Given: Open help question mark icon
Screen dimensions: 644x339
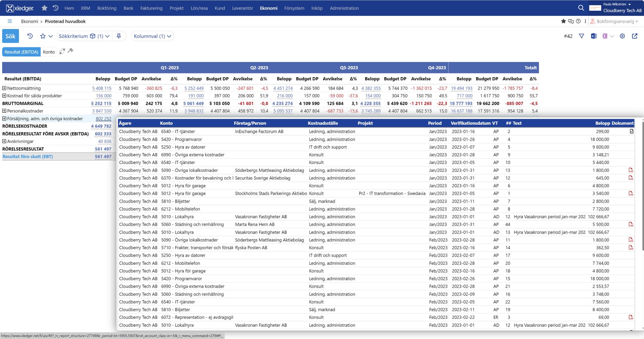Looking at the screenshot, I should [578, 21].
